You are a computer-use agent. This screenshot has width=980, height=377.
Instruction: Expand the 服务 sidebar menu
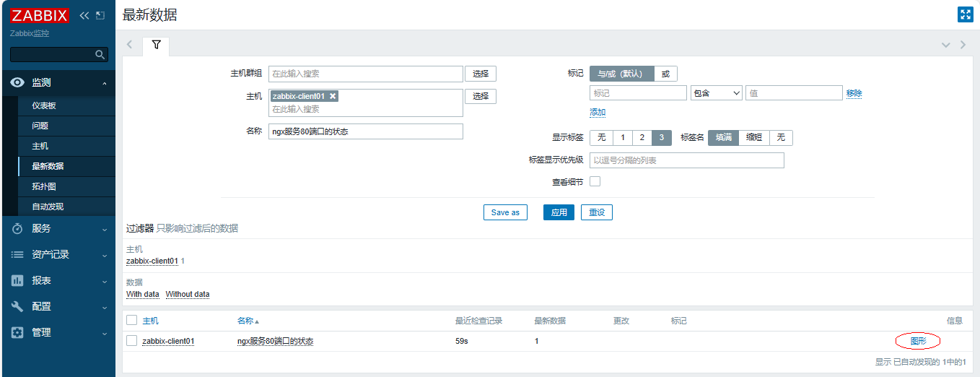(x=58, y=228)
